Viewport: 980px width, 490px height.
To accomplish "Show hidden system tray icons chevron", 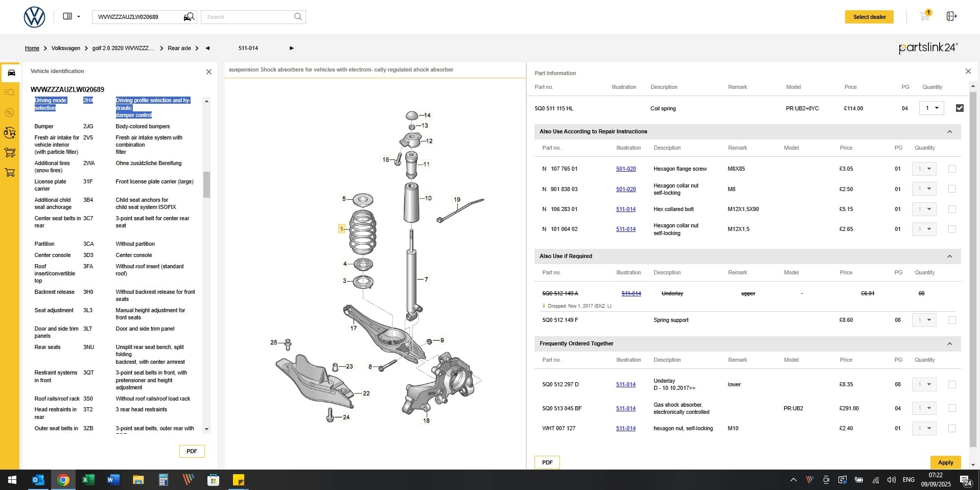I will tap(793, 480).
